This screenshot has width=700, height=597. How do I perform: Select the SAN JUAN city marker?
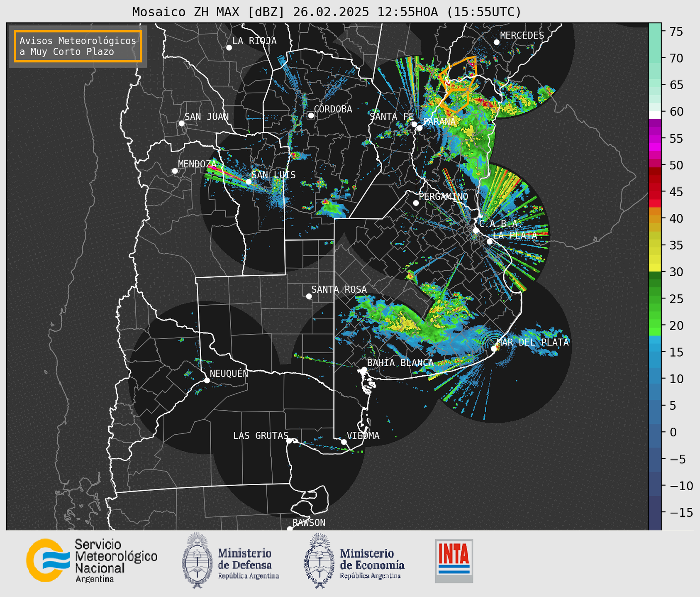(181, 123)
